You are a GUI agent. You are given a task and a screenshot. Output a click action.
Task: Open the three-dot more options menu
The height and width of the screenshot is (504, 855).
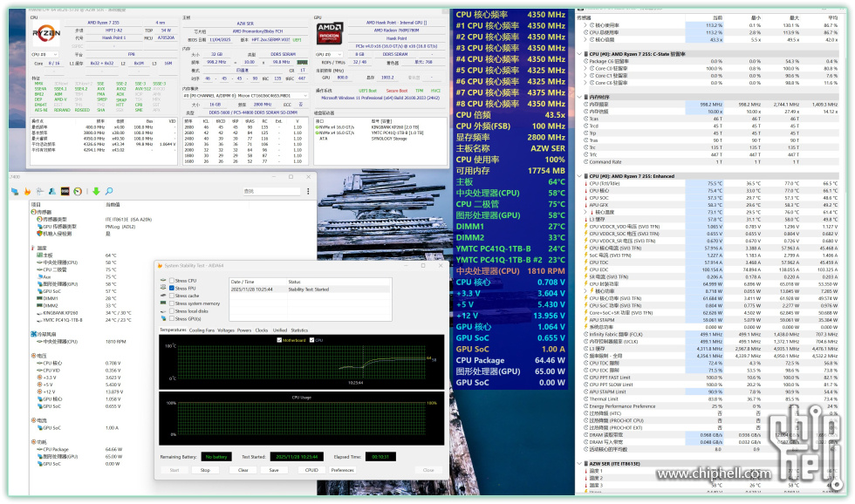310,191
